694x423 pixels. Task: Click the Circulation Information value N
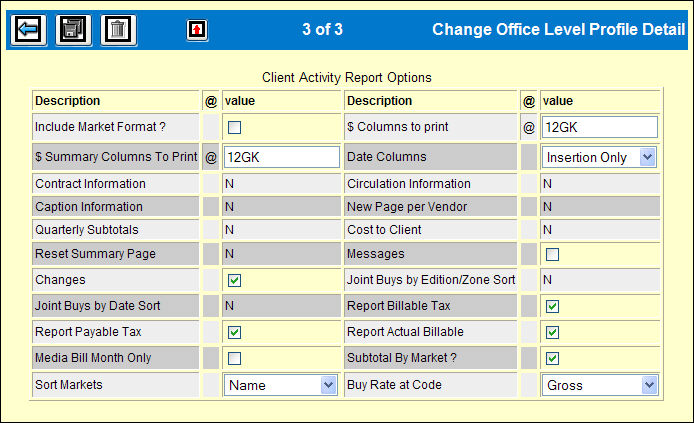pyautogui.click(x=547, y=184)
